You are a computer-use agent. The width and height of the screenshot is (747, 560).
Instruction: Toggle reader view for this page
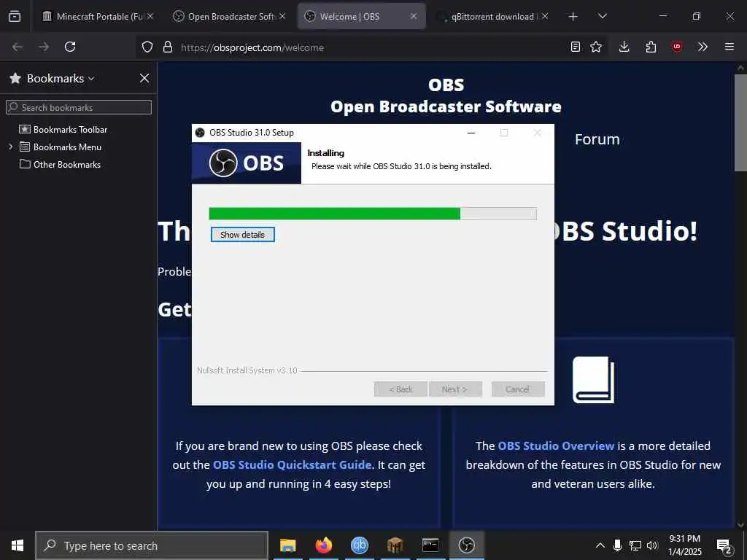pos(576,47)
